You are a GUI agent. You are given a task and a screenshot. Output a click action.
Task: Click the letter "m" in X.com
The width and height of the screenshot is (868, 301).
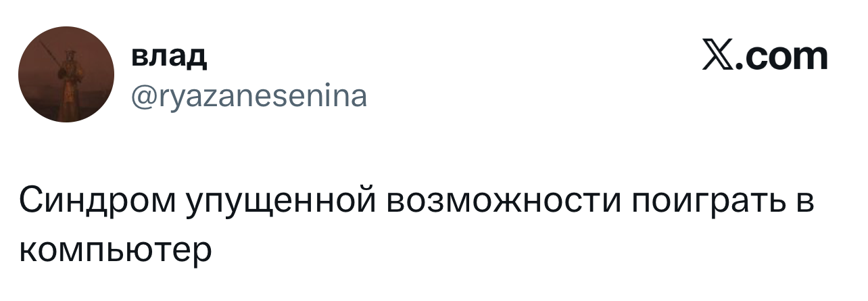(x=810, y=57)
